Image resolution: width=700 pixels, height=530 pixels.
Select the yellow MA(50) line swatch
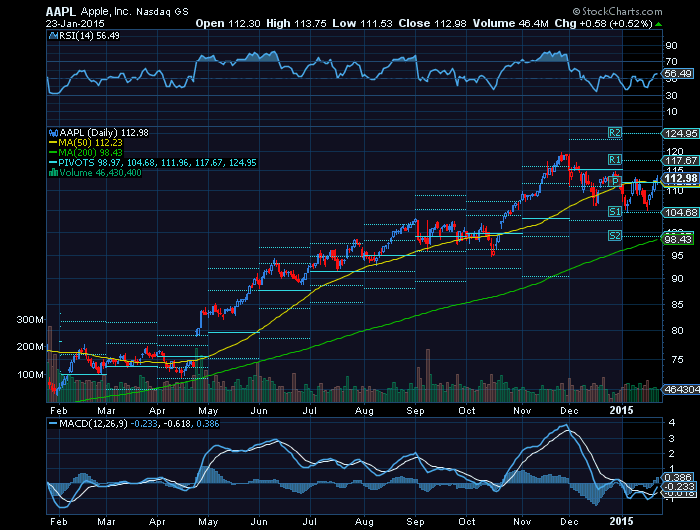pos(53,143)
